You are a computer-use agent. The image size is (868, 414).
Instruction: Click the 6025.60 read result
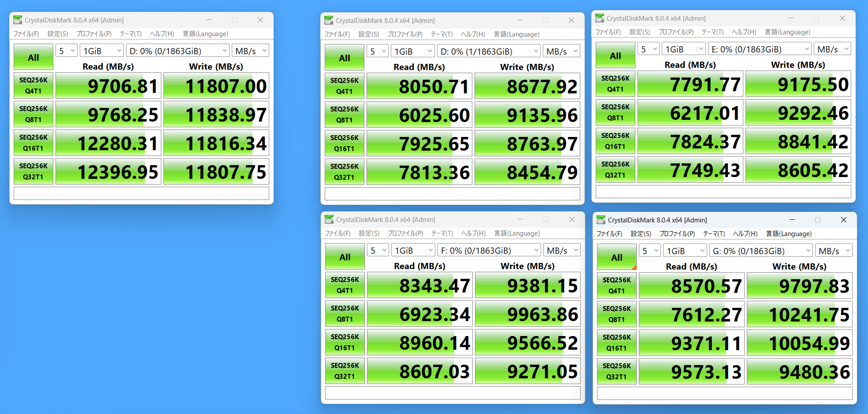(x=419, y=115)
